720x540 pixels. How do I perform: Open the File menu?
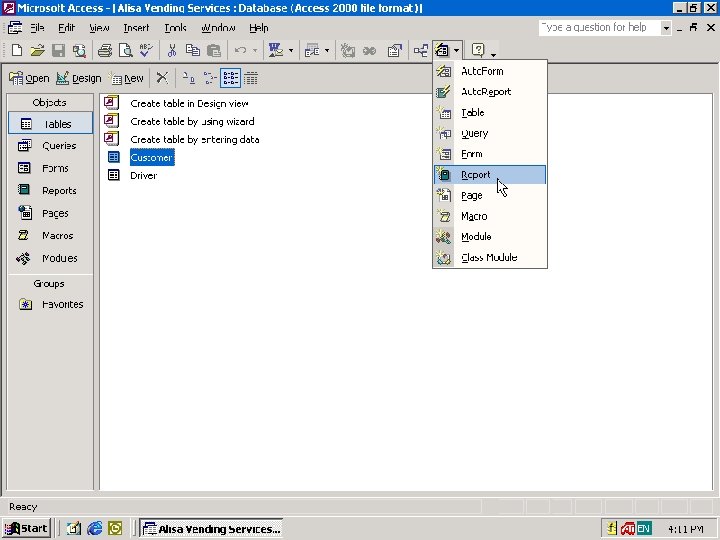[x=37, y=28]
